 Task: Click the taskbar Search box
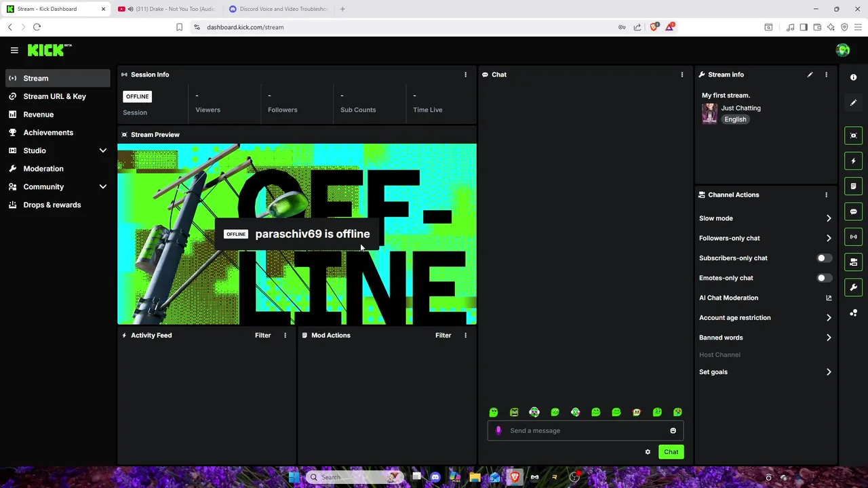click(x=354, y=477)
